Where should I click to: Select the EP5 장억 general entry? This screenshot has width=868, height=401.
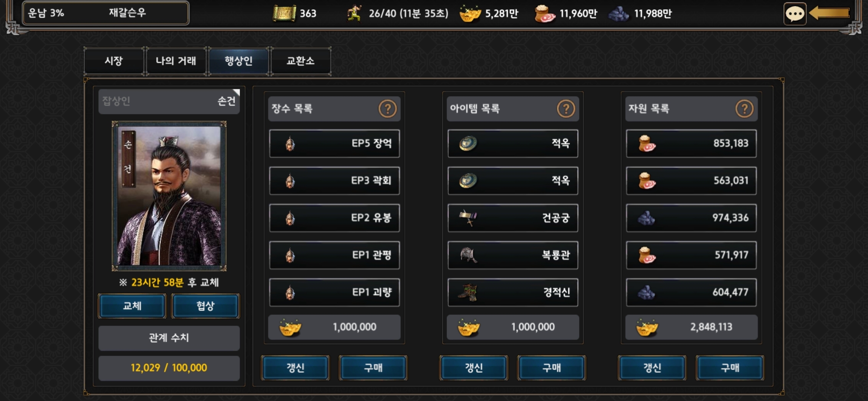[x=334, y=143]
